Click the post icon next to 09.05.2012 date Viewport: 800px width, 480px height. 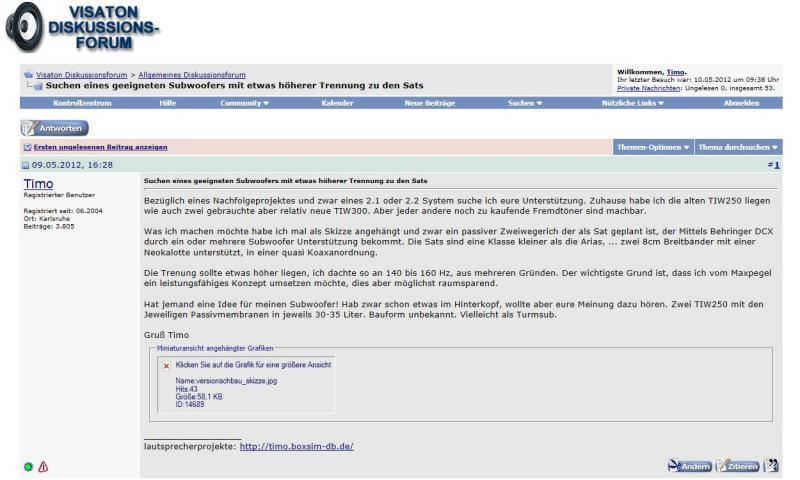click(26, 165)
